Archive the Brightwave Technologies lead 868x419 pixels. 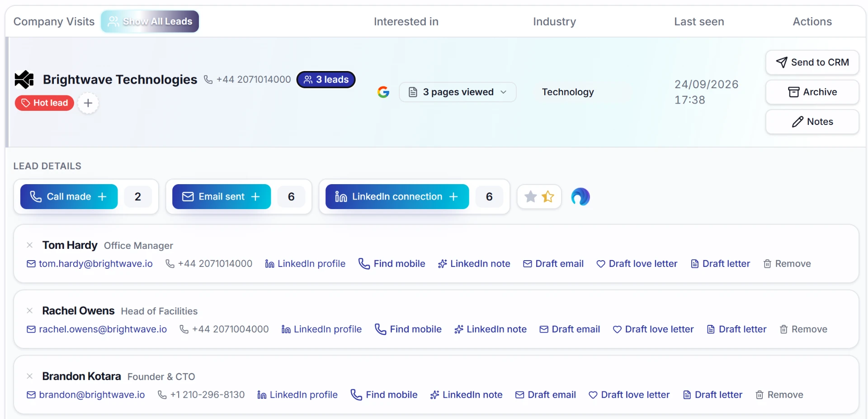[812, 92]
